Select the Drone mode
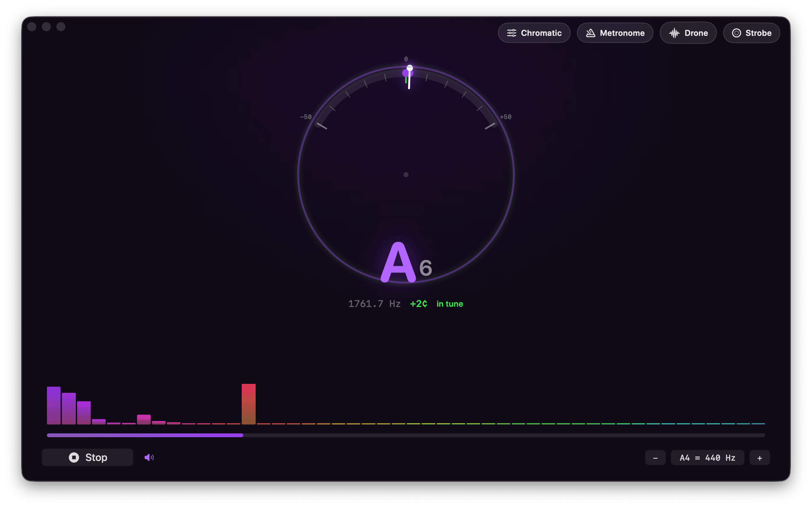Image resolution: width=812 pixels, height=508 pixels. 688,33
